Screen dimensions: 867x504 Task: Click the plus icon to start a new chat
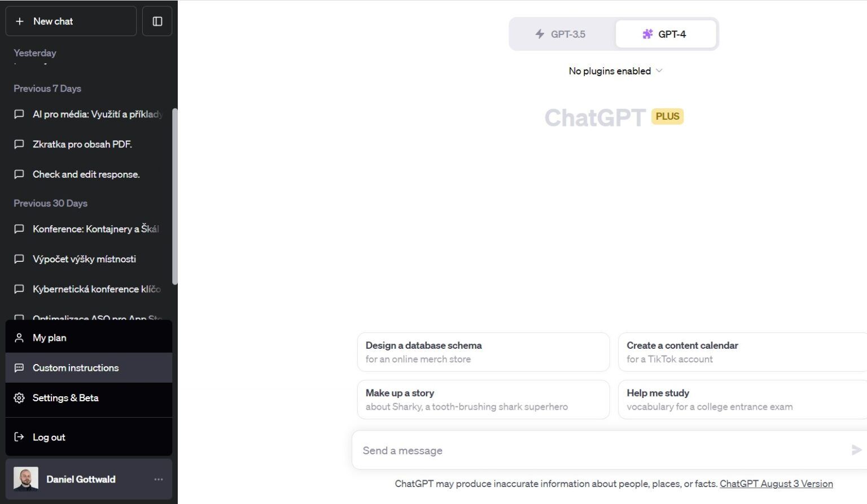click(x=20, y=21)
